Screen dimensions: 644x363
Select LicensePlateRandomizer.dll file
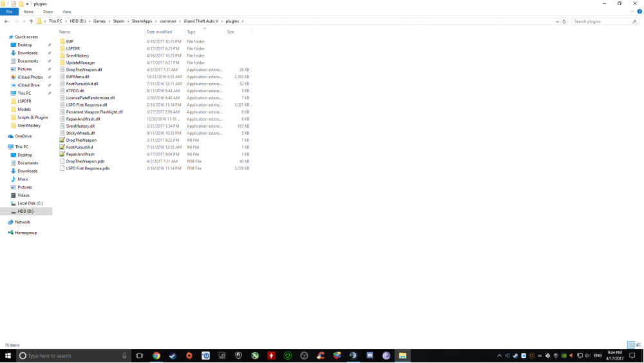(90, 98)
